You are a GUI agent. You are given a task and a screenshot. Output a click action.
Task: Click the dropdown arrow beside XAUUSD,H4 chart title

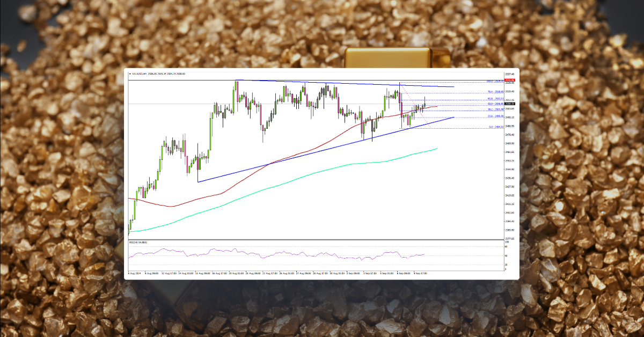(x=129, y=72)
